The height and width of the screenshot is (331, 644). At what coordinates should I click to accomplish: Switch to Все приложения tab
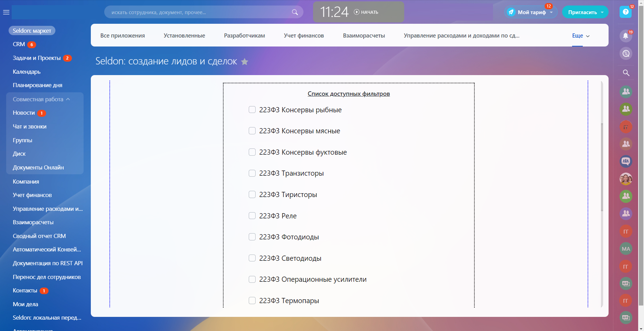point(122,35)
